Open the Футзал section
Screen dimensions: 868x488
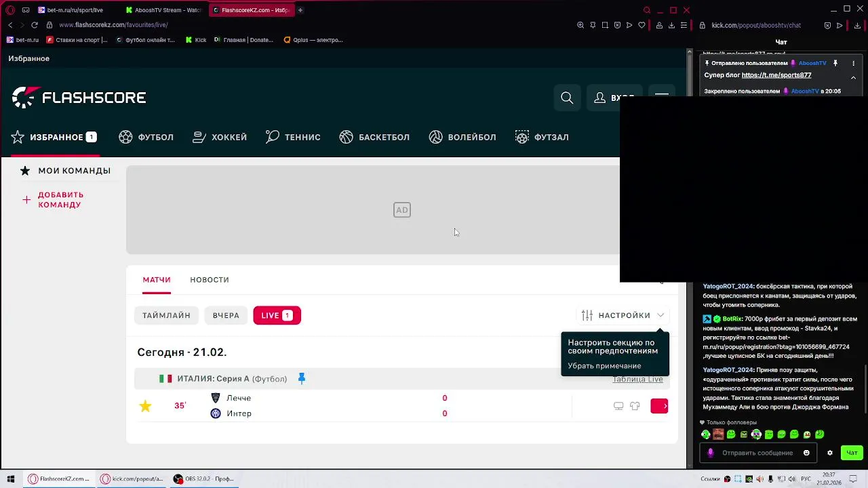point(542,137)
